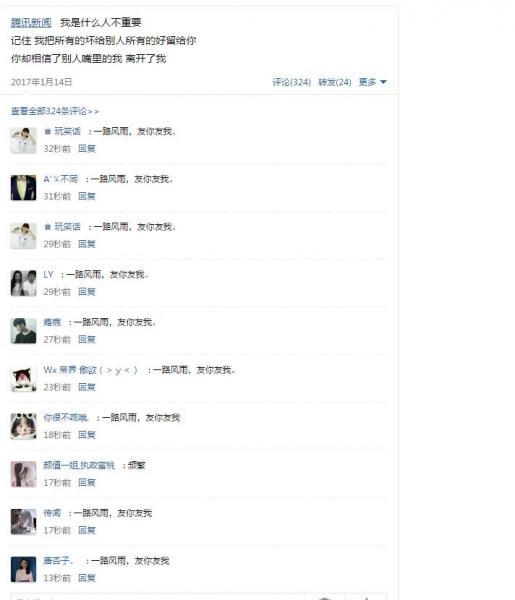Viewport: 515px width, 600px height.
Task: Open avatar next to Wx commenter
Action: tap(23, 379)
